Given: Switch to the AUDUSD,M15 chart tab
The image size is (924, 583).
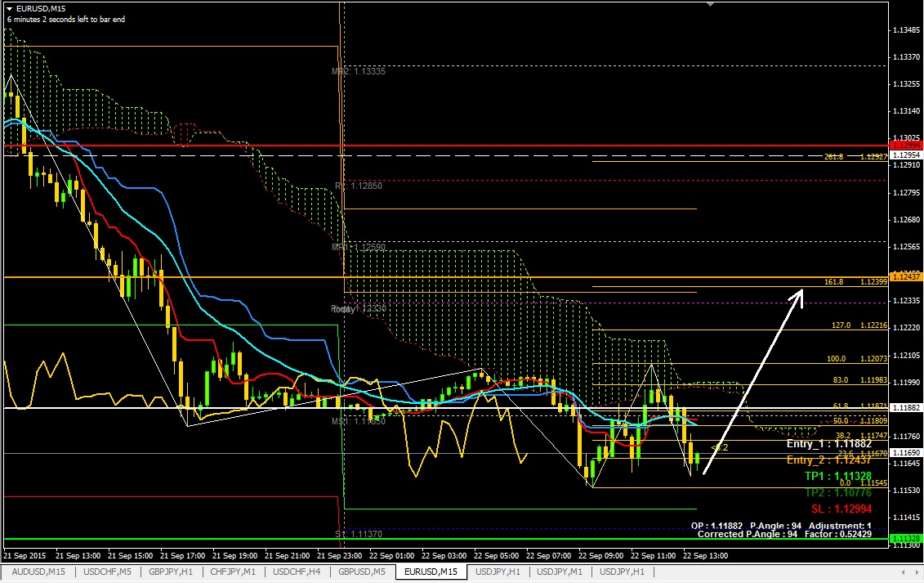Looking at the screenshot, I should [x=39, y=572].
